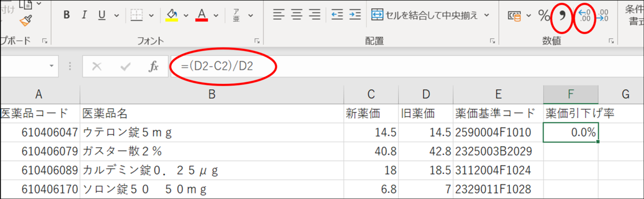Select cell with value 42.8

click(426, 152)
